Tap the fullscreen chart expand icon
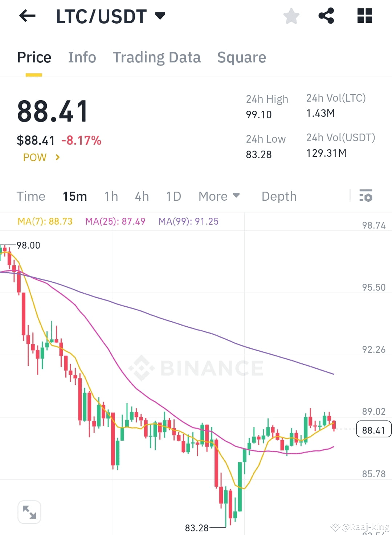The image size is (392, 535). [29, 512]
